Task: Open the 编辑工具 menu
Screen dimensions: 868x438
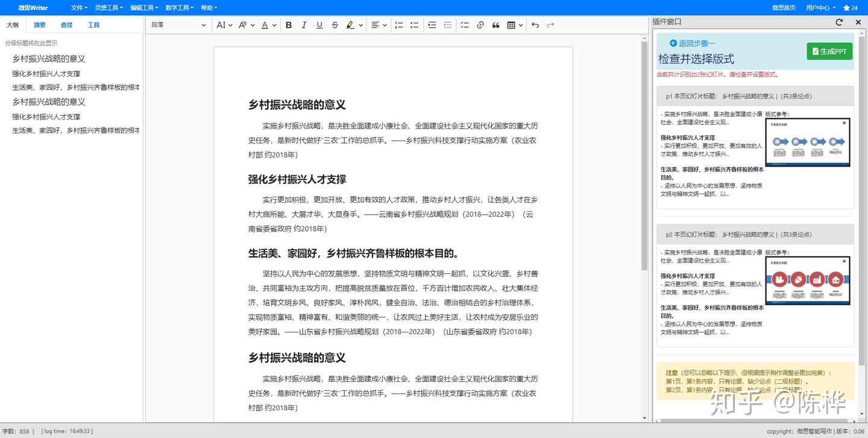Action: tap(144, 8)
